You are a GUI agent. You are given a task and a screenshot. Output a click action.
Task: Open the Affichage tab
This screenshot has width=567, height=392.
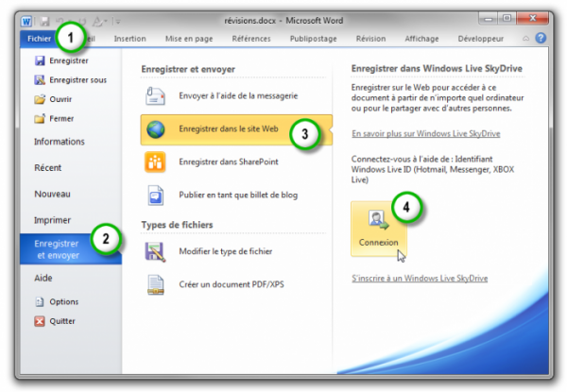(x=421, y=39)
